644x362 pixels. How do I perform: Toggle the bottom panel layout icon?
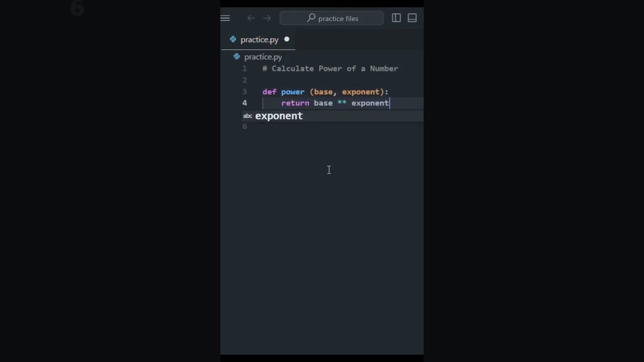pos(412,18)
